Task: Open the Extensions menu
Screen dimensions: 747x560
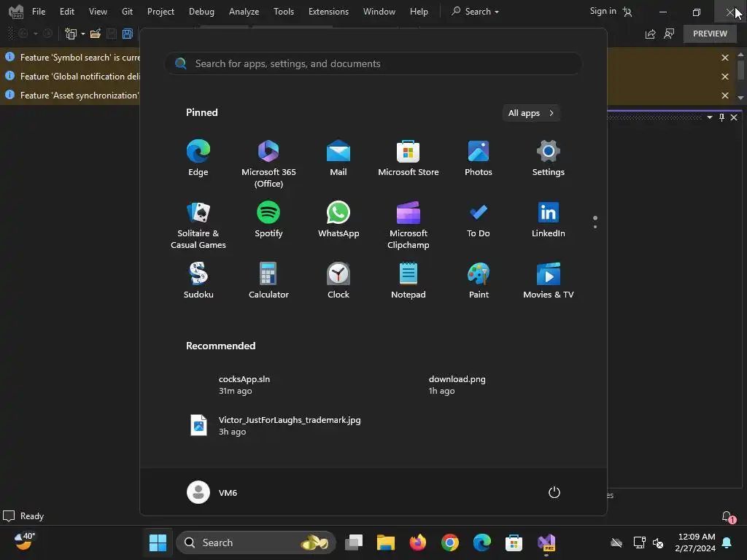Action: pyautogui.click(x=328, y=12)
